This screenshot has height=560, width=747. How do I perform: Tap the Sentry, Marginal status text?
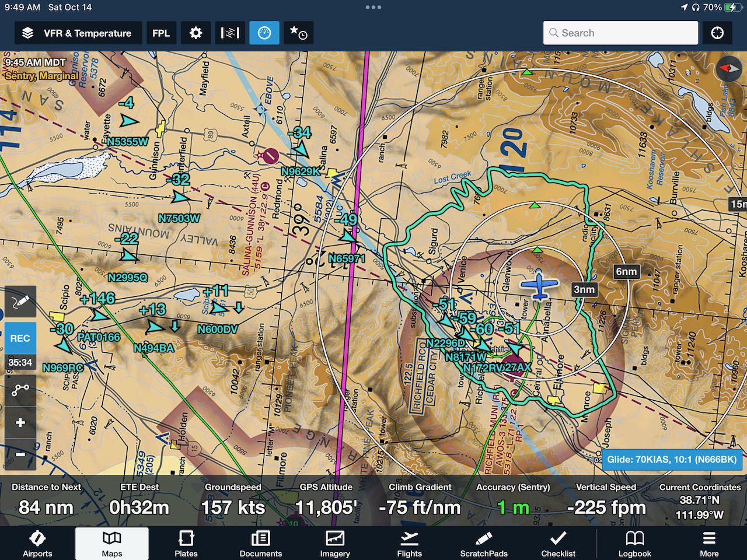(x=41, y=76)
